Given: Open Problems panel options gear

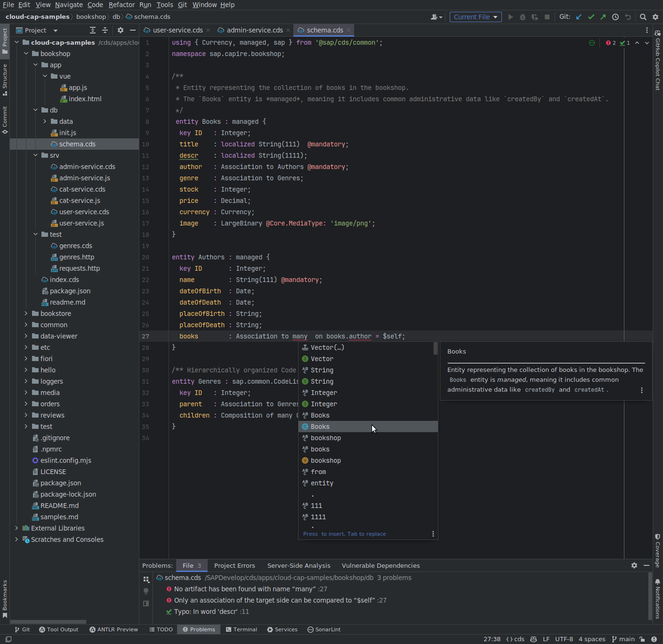Looking at the screenshot, I should point(634,565).
